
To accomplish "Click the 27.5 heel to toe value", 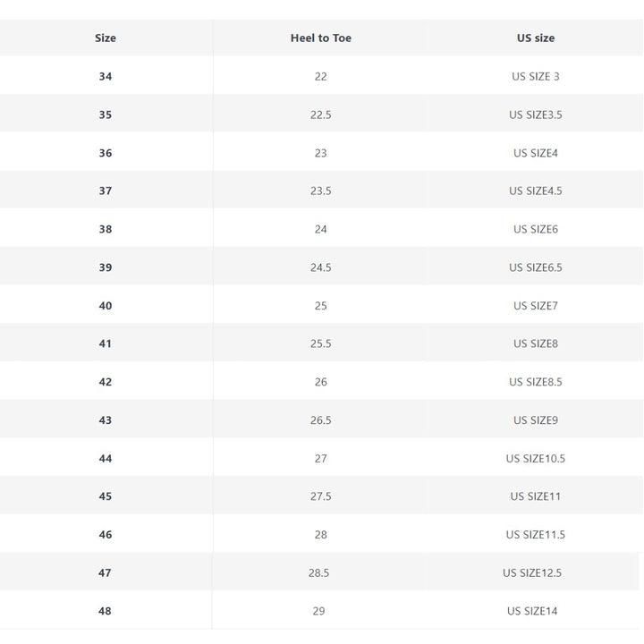I will tap(320, 496).
